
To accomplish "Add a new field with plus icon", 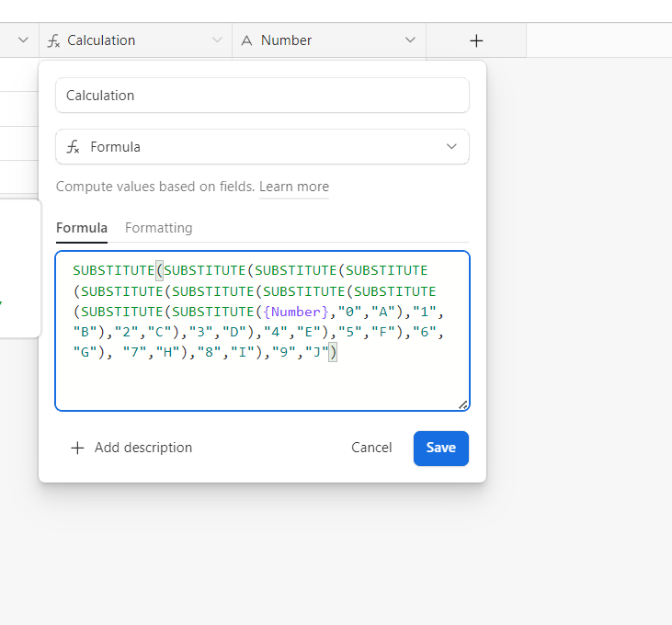I will (x=476, y=40).
